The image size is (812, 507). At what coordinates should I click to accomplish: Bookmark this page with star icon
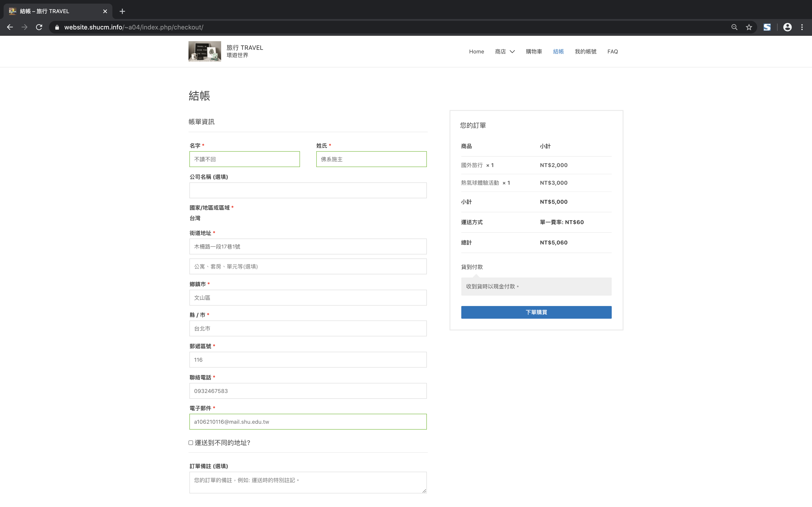click(749, 27)
